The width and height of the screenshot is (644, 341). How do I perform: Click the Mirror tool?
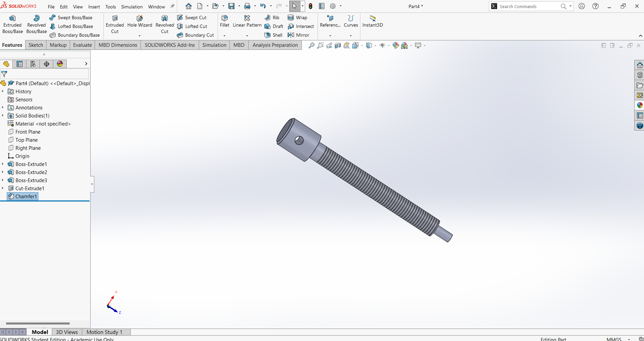click(298, 35)
